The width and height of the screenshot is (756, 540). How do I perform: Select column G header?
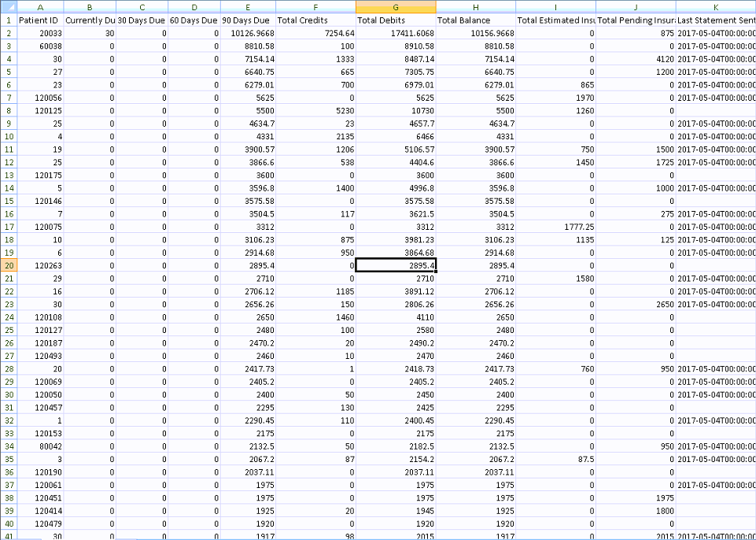tap(396, 6)
